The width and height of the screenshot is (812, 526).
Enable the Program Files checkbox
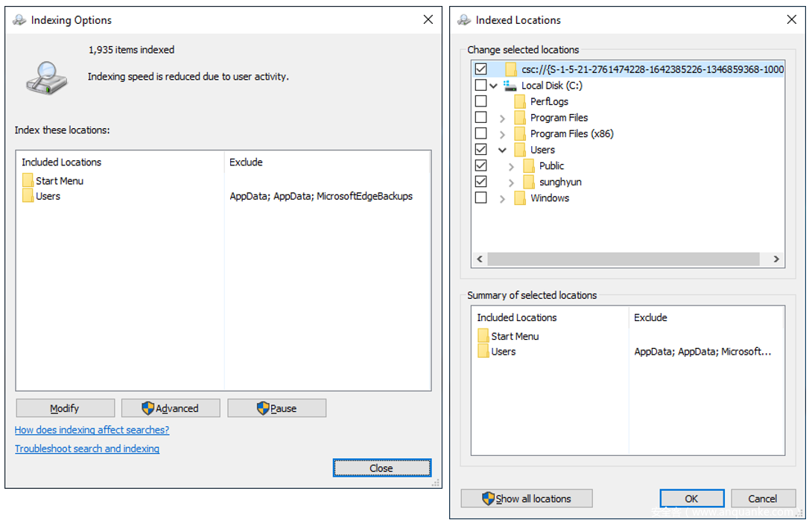click(x=481, y=118)
